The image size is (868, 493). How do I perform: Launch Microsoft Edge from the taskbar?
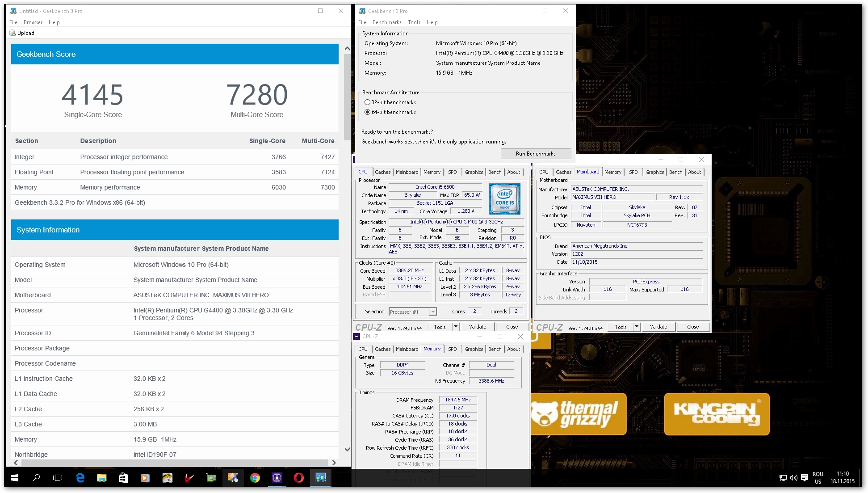(80, 478)
